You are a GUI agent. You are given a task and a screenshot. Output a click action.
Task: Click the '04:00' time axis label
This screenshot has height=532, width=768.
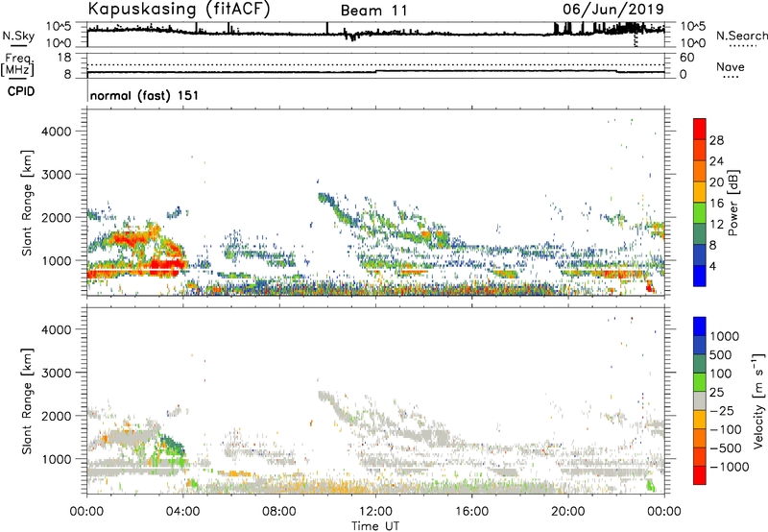coord(183,512)
